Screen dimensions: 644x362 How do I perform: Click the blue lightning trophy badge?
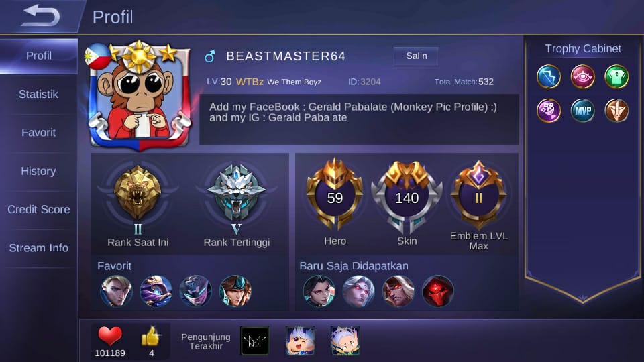pyautogui.click(x=549, y=76)
